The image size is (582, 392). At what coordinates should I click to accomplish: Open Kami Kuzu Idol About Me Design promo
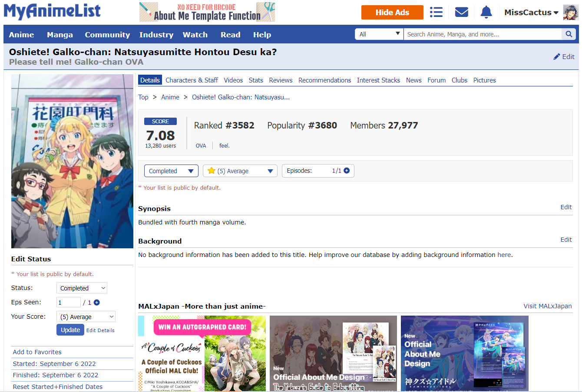pyautogui.click(x=465, y=353)
